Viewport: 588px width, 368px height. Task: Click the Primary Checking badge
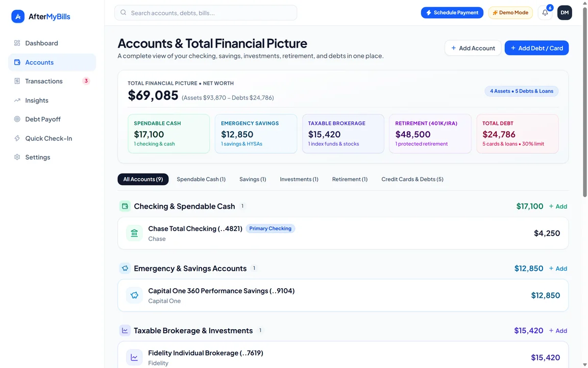(x=271, y=228)
